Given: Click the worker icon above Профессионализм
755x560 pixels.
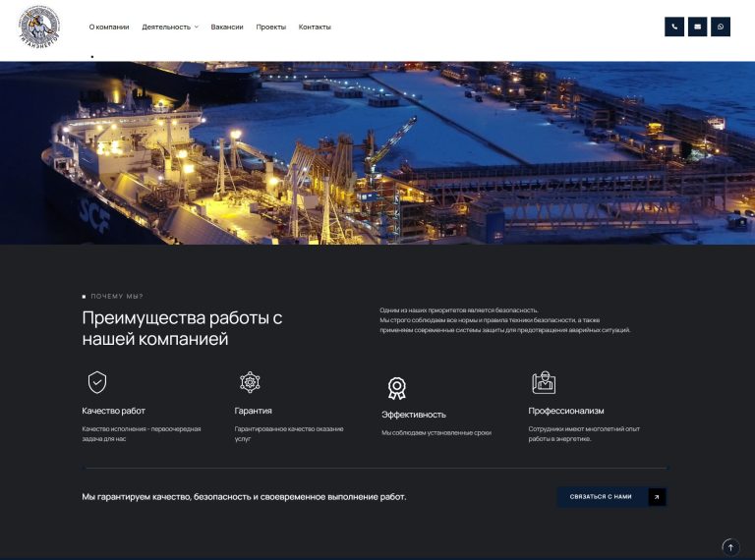Looking at the screenshot, I should click(544, 382).
